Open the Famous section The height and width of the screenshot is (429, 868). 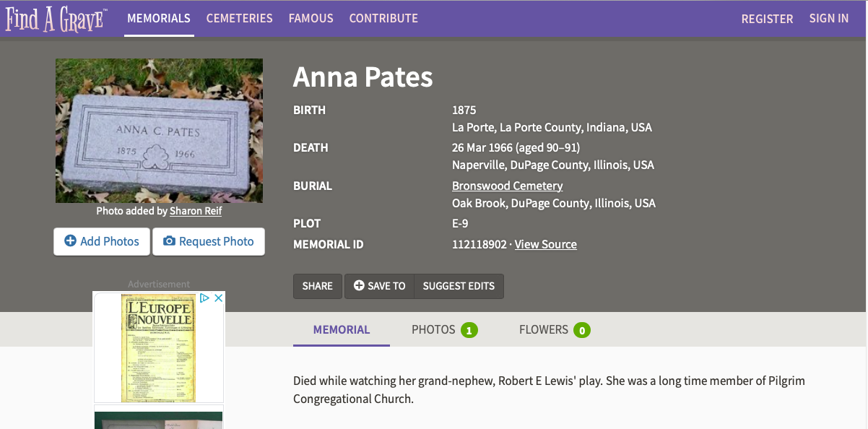(311, 18)
